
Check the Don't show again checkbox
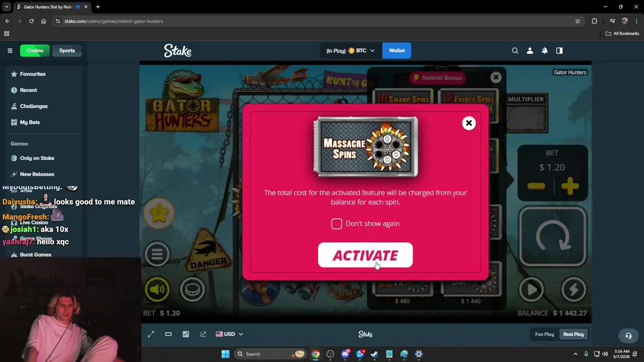[337, 224]
